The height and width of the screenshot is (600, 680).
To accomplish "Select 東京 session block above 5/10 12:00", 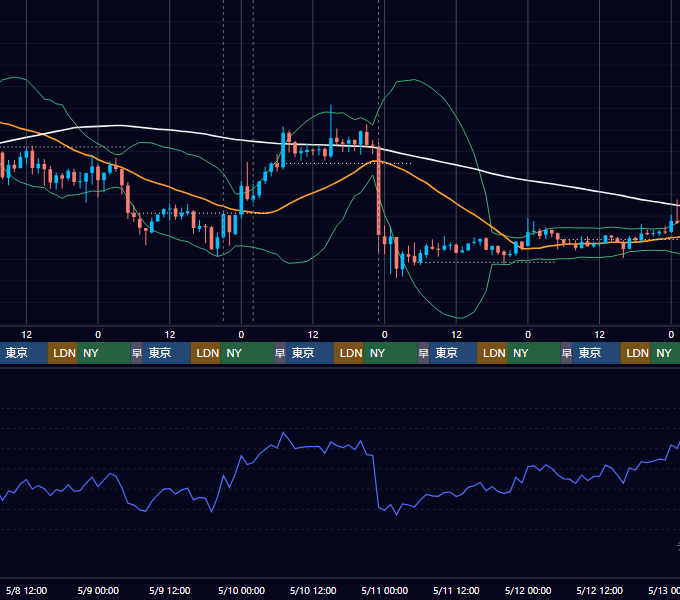I will tap(310, 353).
